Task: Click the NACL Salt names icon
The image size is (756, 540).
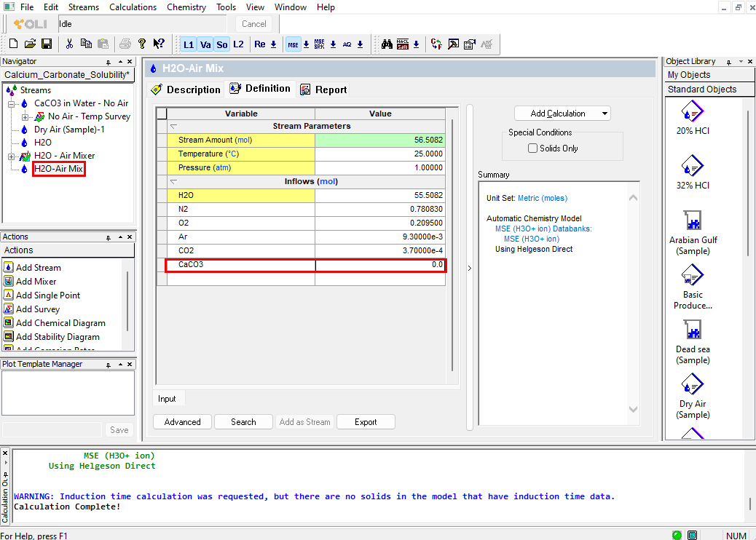Action: coord(403,44)
